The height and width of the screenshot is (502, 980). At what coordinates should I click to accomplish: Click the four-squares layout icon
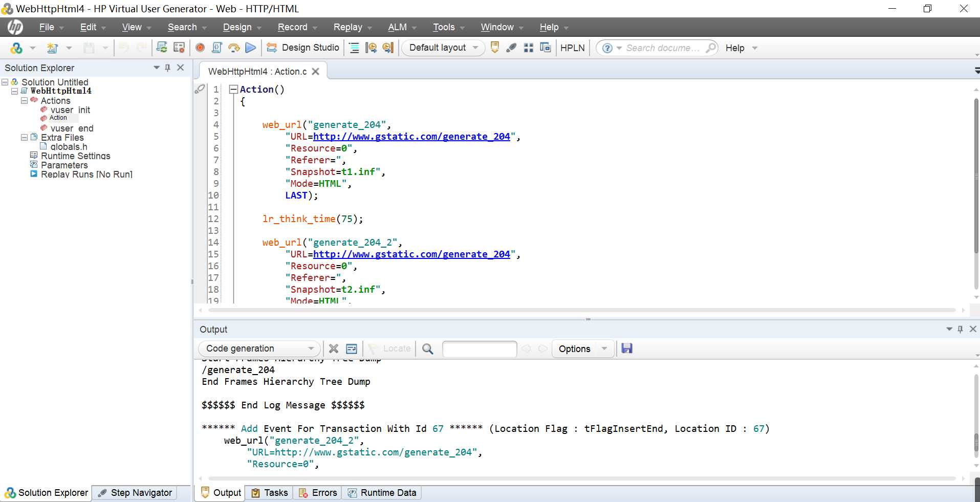point(529,48)
